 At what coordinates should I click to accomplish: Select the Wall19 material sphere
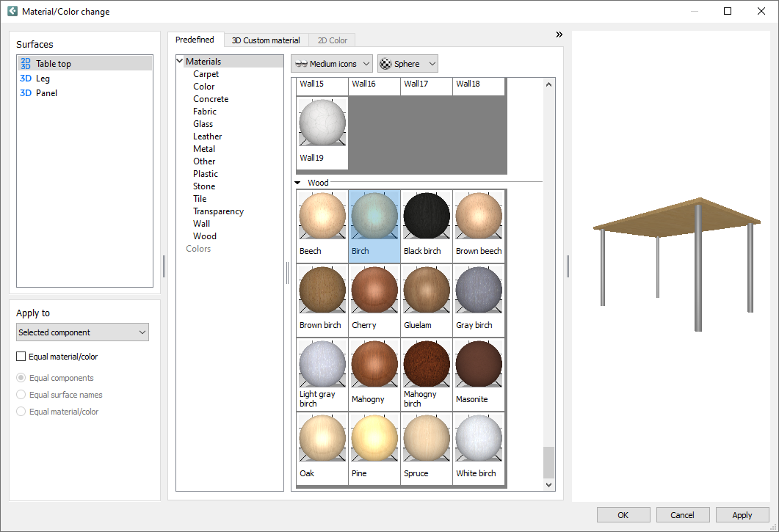(322, 122)
